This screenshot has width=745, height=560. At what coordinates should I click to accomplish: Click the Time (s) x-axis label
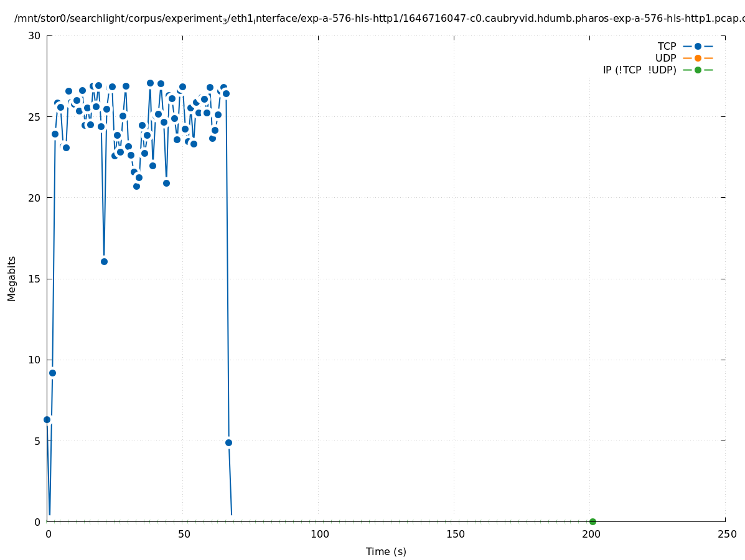click(386, 552)
